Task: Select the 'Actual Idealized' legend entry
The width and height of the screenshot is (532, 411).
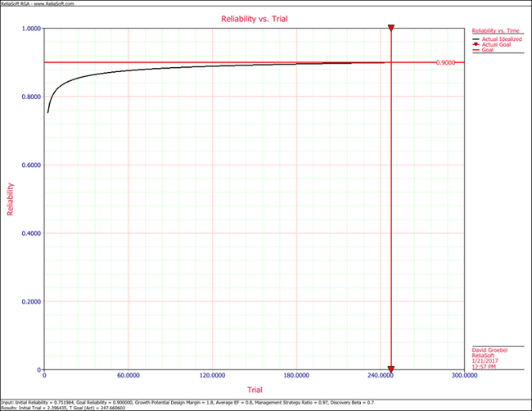Action: coord(502,39)
